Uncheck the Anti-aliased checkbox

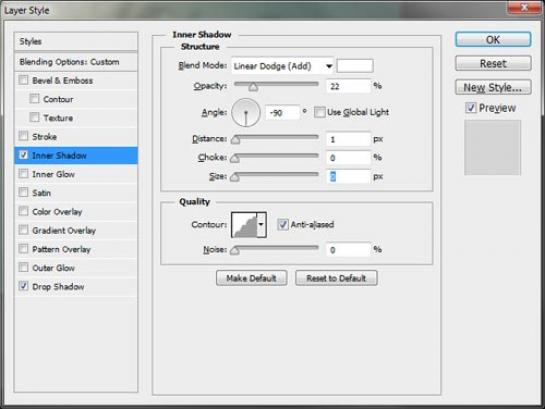(x=283, y=224)
